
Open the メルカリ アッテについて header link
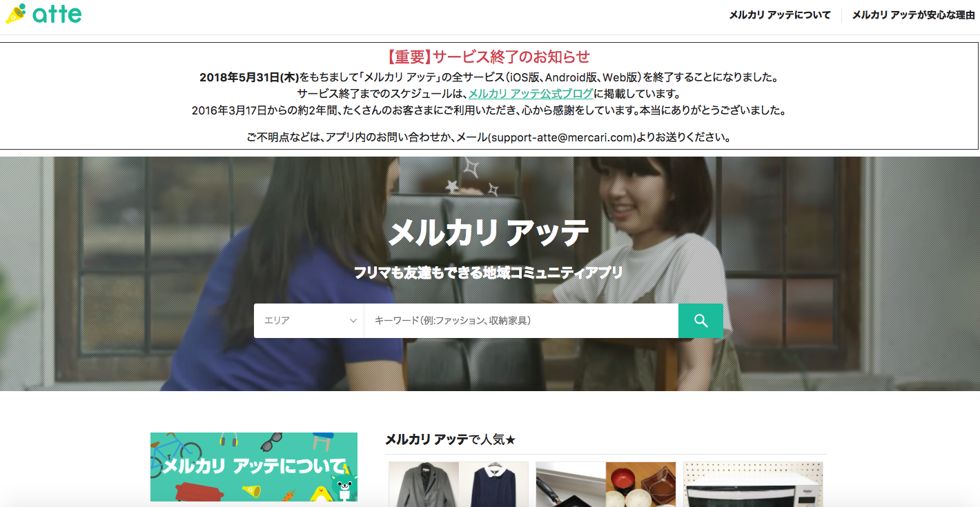click(780, 15)
